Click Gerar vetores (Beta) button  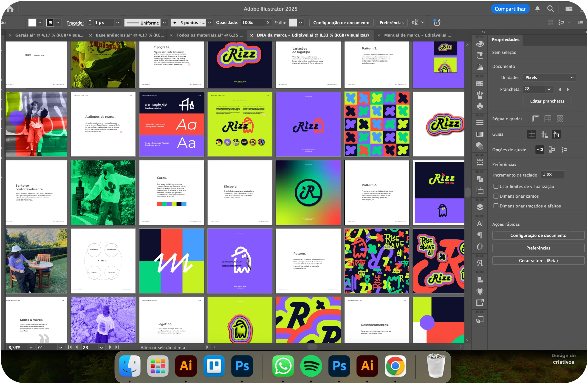pyautogui.click(x=538, y=261)
